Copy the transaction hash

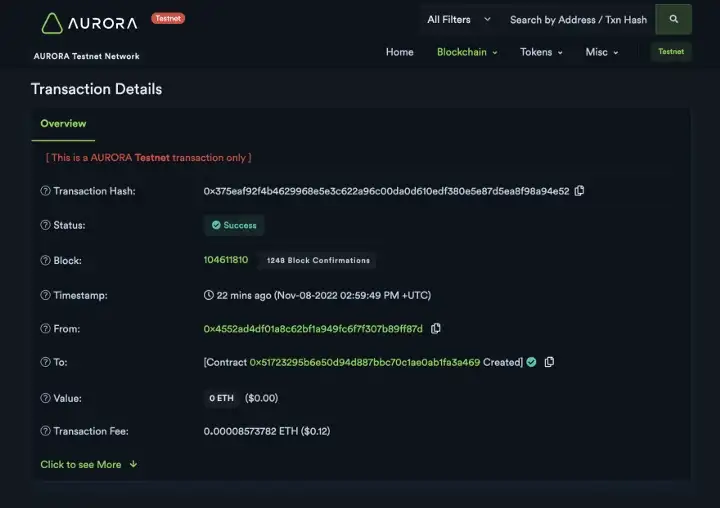click(x=579, y=191)
